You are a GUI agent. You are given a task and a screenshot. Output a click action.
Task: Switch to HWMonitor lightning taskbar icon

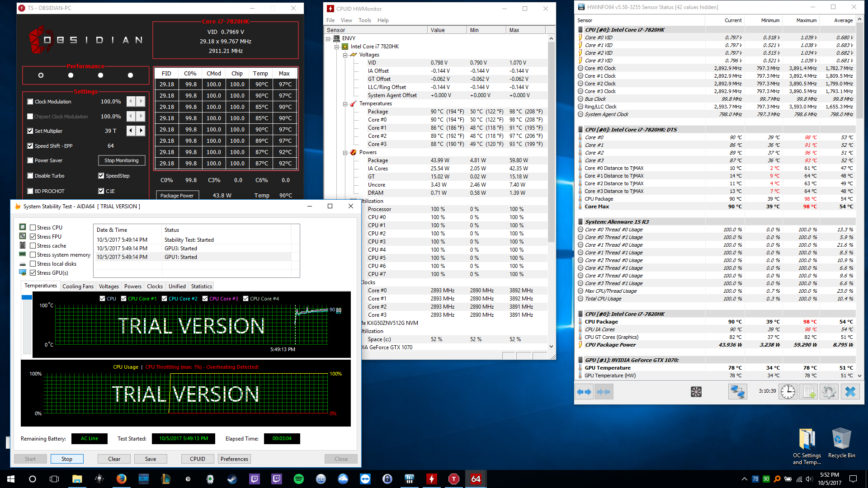tap(432, 479)
